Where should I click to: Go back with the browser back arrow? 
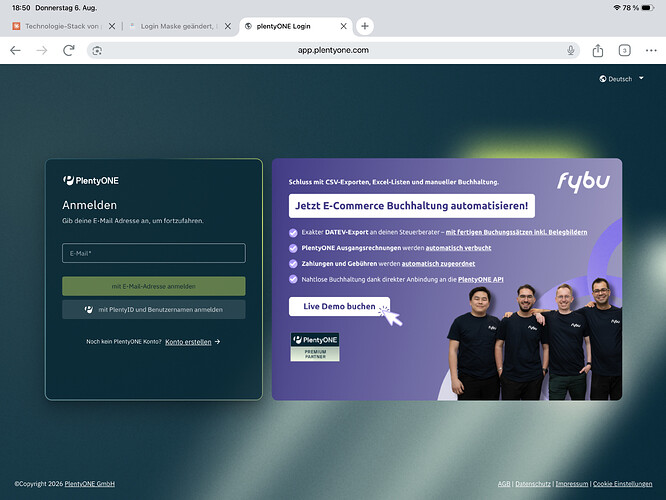point(15,51)
